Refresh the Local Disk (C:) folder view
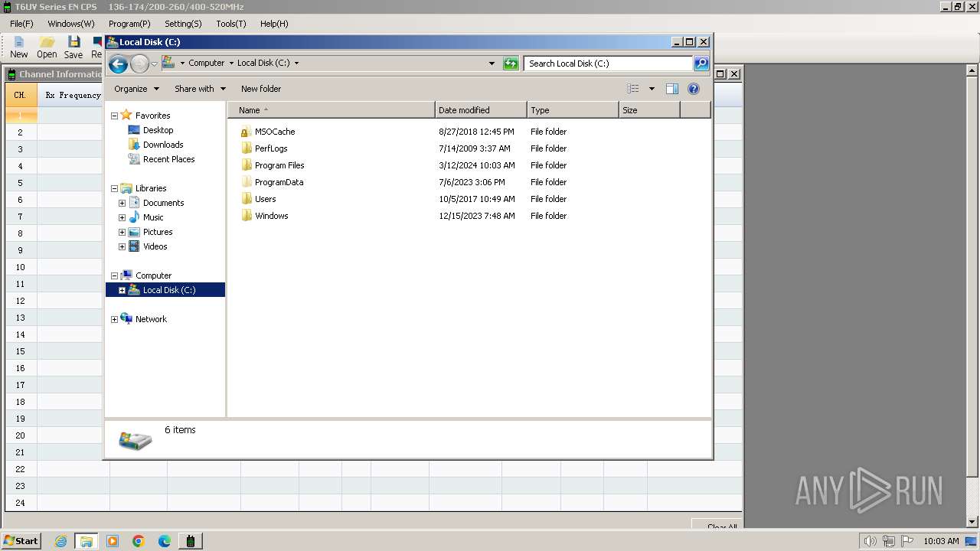Image resolution: width=980 pixels, height=551 pixels. [511, 64]
